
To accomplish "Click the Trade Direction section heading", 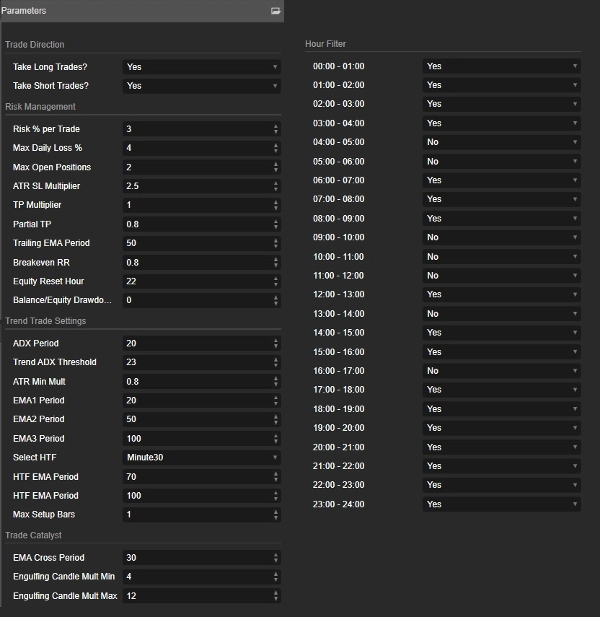I will (x=35, y=44).
